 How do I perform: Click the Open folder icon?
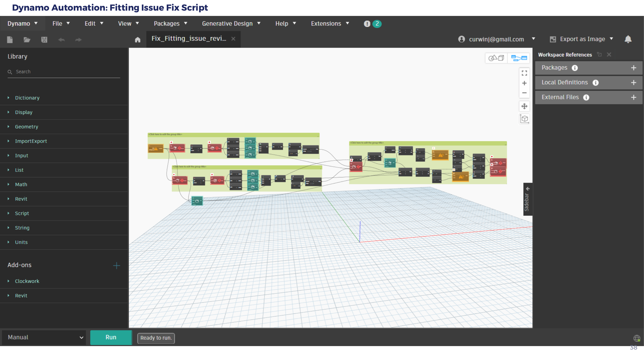click(27, 40)
